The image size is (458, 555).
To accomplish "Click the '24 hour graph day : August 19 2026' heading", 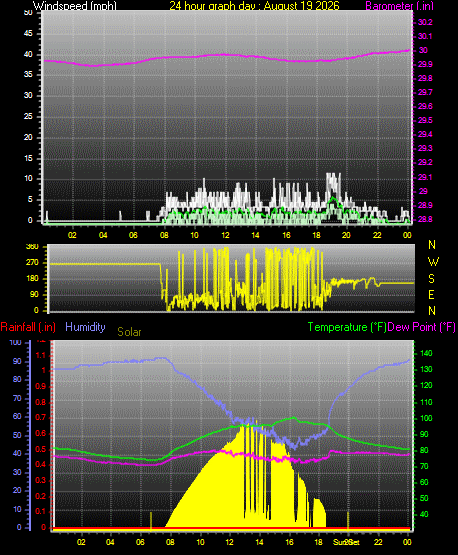I will tap(254, 6).
